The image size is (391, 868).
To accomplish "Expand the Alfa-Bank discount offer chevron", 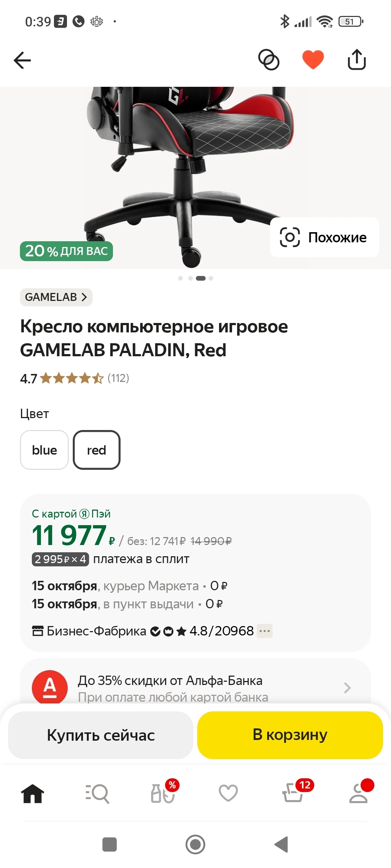I will pos(347,688).
